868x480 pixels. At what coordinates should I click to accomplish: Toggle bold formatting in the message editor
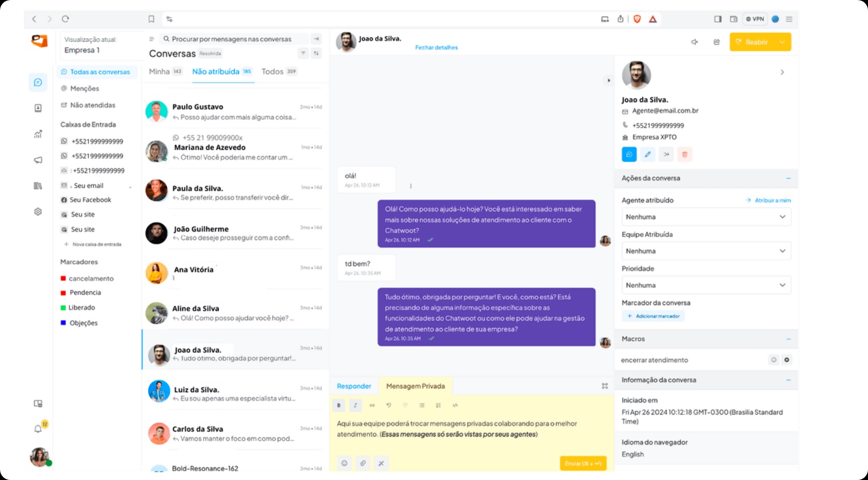(338, 405)
